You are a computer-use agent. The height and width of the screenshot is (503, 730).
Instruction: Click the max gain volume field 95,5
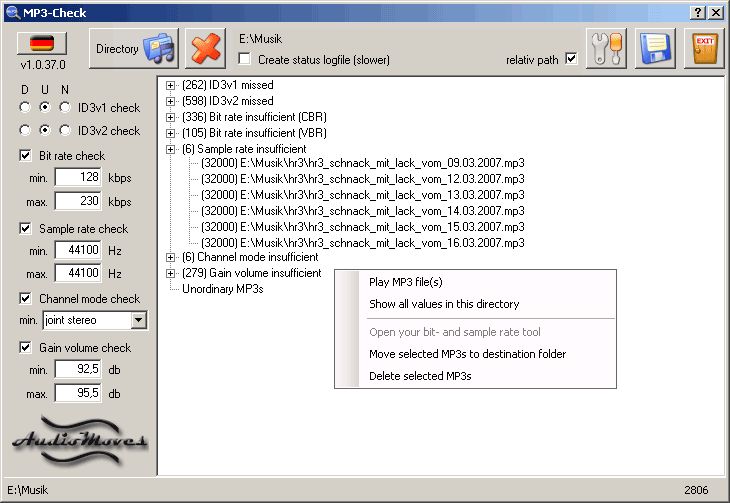78,393
